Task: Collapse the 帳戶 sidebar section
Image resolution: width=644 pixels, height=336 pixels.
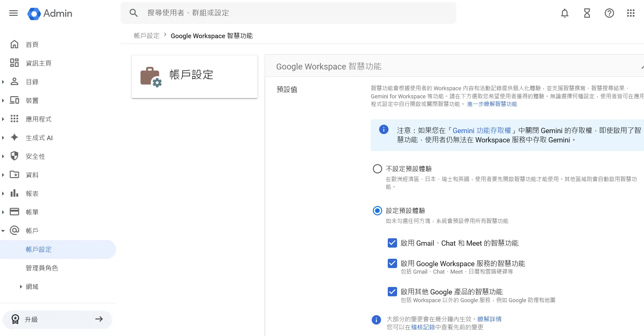Action: coord(3,231)
